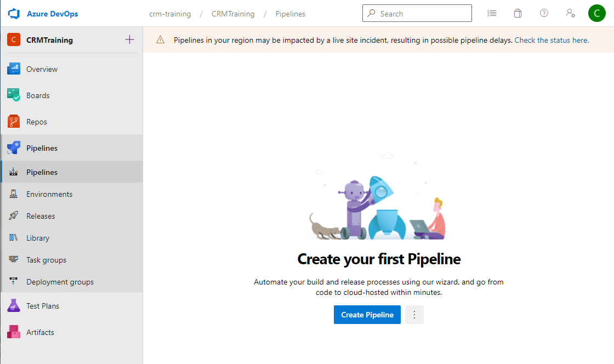Focus the Search input field
The height and width of the screenshot is (364, 614).
click(417, 13)
